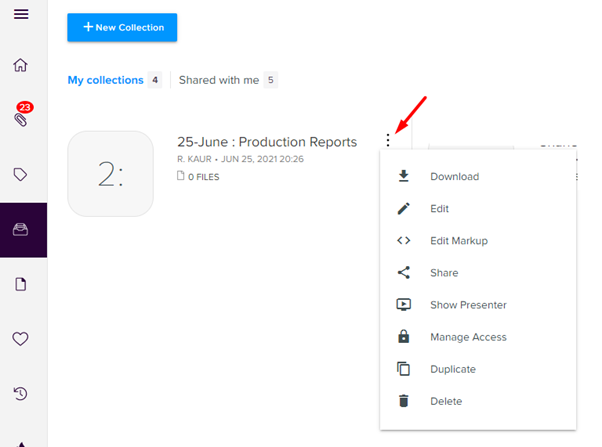The height and width of the screenshot is (447, 602).
Task: Click the trash bin icon
Action: coord(404,401)
